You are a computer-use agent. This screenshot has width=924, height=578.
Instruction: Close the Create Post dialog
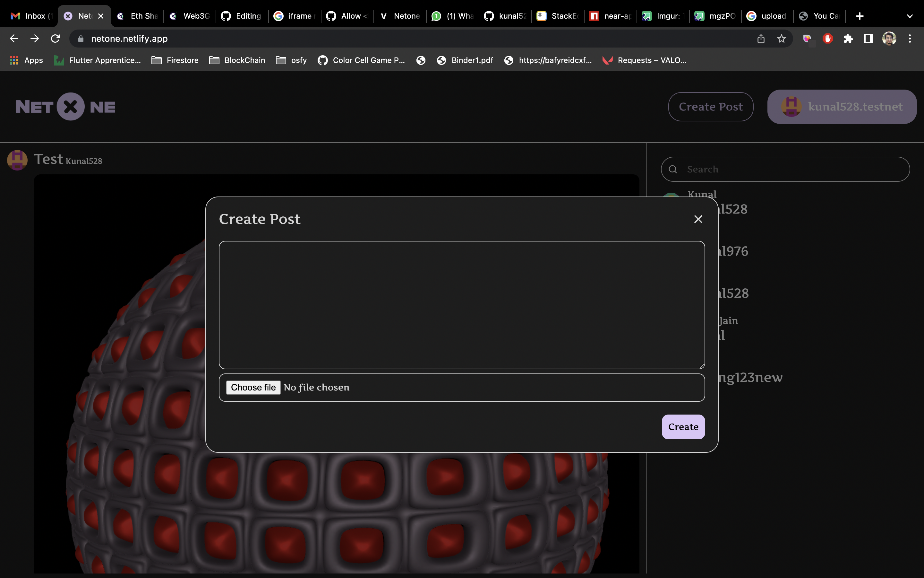[x=698, y=219]
